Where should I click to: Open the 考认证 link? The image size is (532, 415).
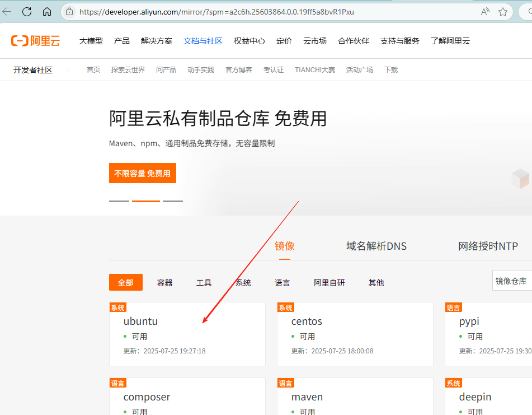(274, 70)
